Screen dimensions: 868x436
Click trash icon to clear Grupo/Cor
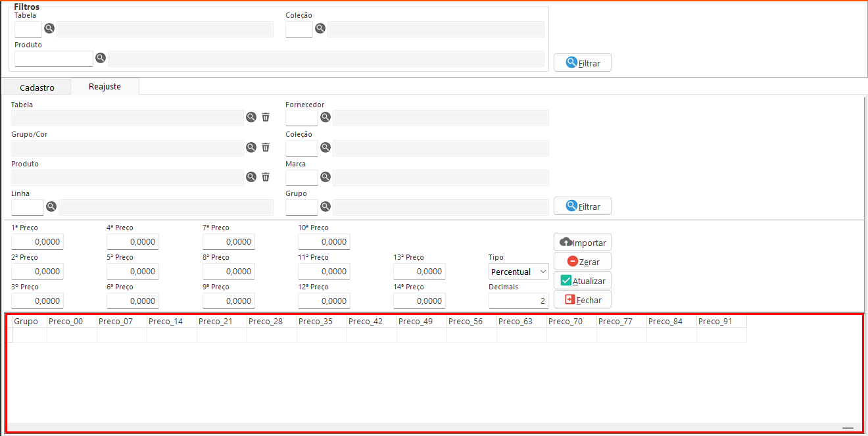point(266,147)
